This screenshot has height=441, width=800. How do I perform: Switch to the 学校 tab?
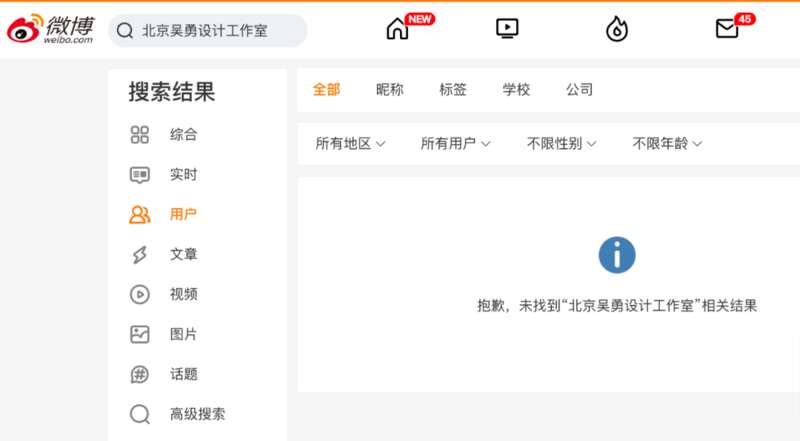point(516,90)
